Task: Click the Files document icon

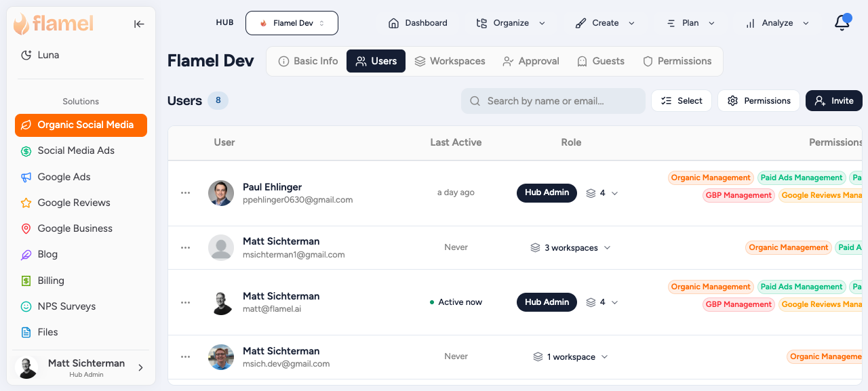Action: [x=26, y=333]
